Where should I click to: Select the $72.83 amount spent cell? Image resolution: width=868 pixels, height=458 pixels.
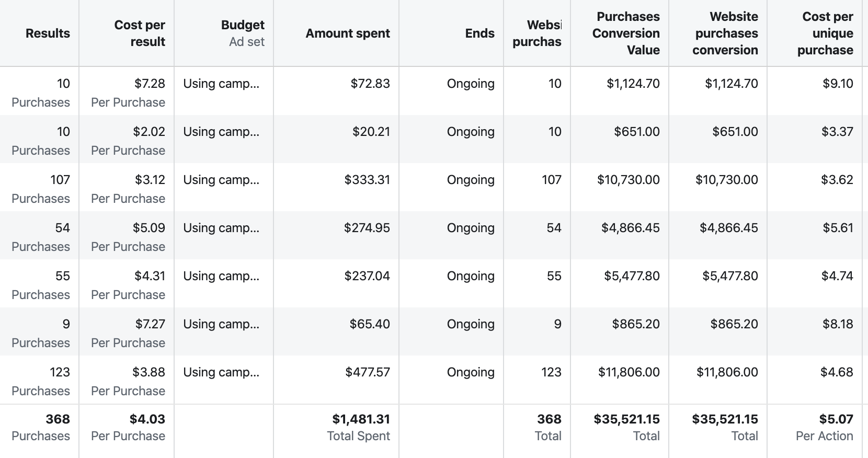coord(370,84)
